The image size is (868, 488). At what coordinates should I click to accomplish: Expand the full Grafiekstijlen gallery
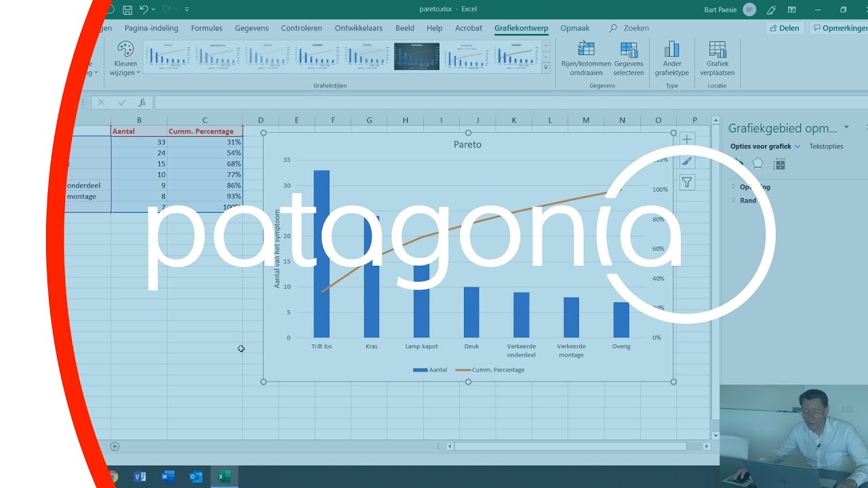tap(546, 68)
